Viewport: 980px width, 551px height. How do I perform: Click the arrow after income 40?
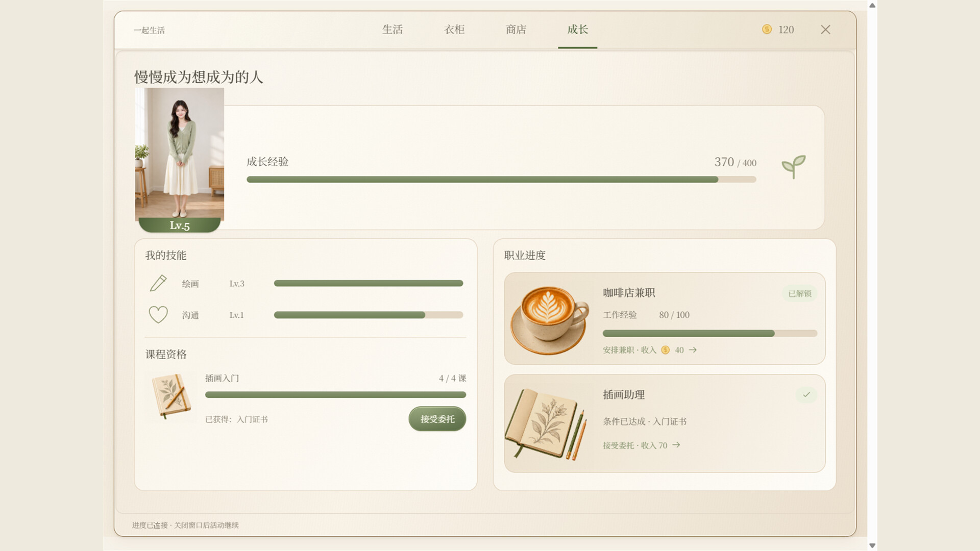tap(693, 350)
